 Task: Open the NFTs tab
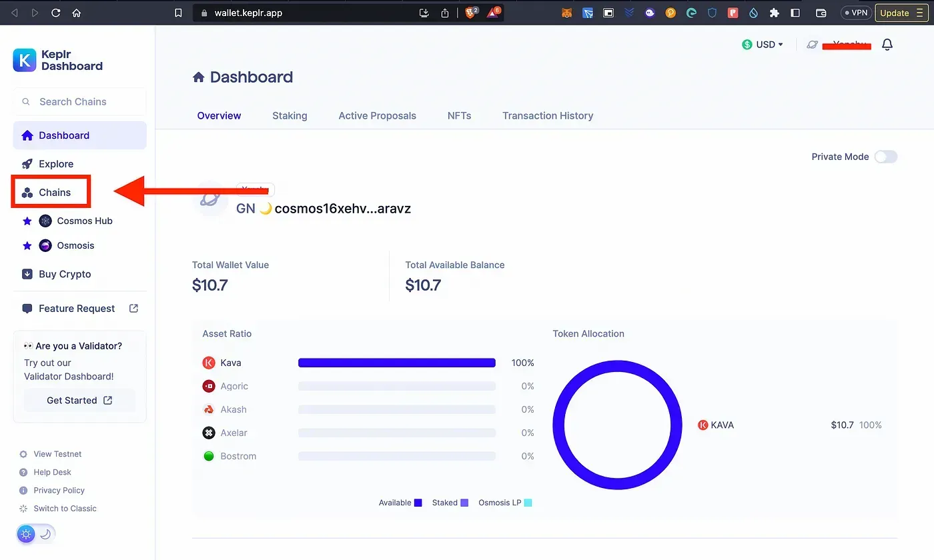(x=459, y=115)
